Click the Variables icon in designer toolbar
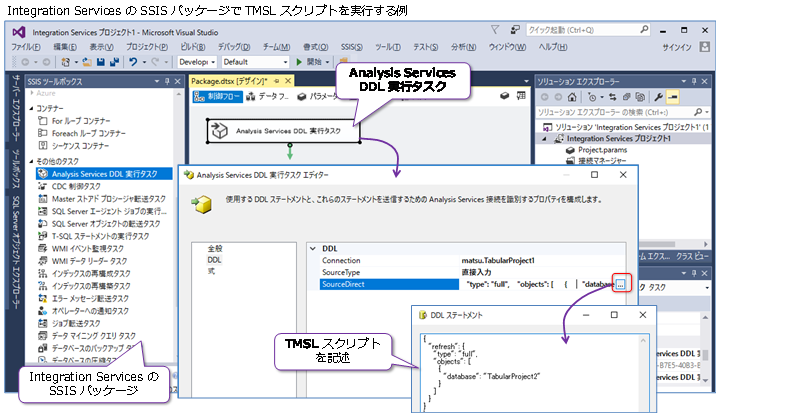The width and height of the screenshot is (800, 415). point(504,96)
